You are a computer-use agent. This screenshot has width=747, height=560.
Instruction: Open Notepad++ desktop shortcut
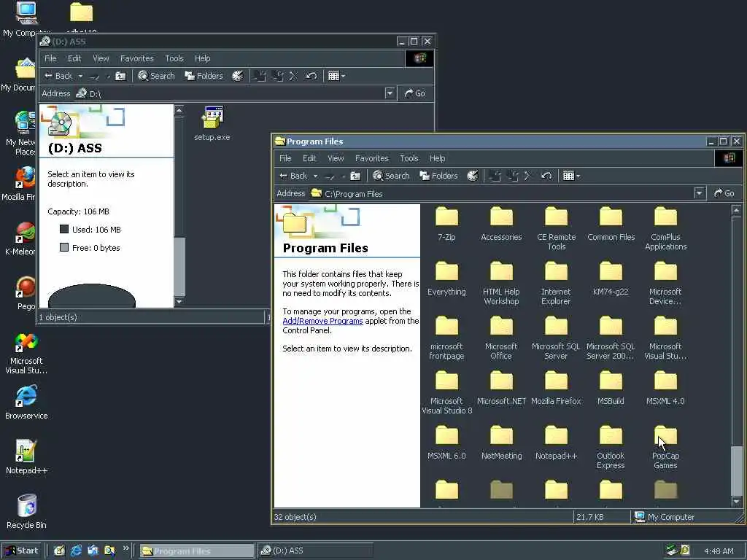coord(27,456)
